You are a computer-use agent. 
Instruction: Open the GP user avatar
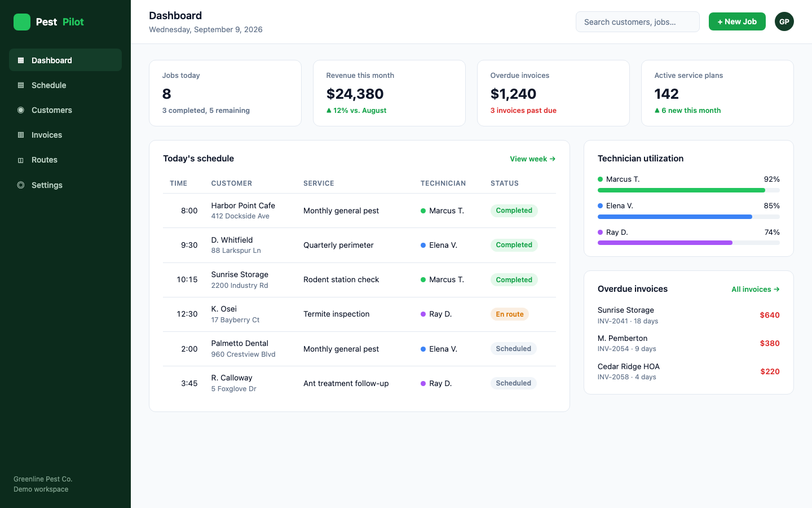[x=784, y=21]
